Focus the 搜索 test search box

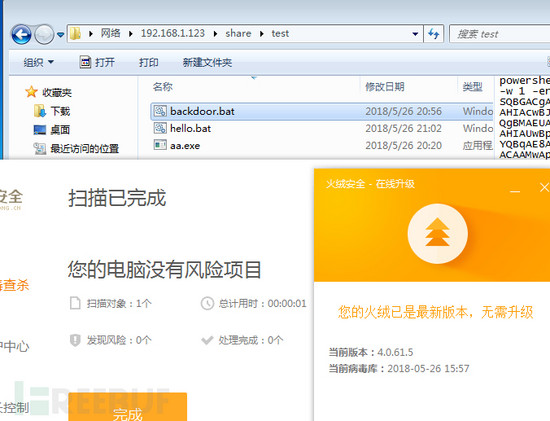(500, 34)
